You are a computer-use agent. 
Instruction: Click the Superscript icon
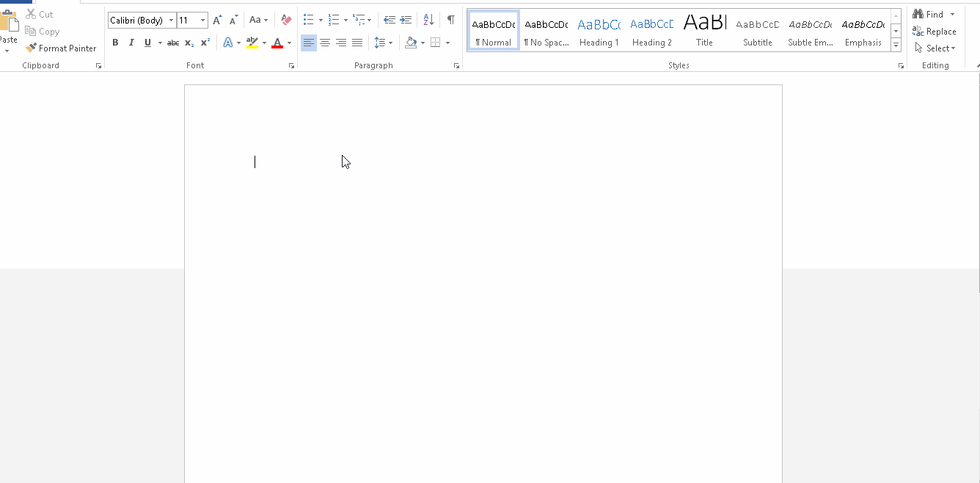pos(205,43)
